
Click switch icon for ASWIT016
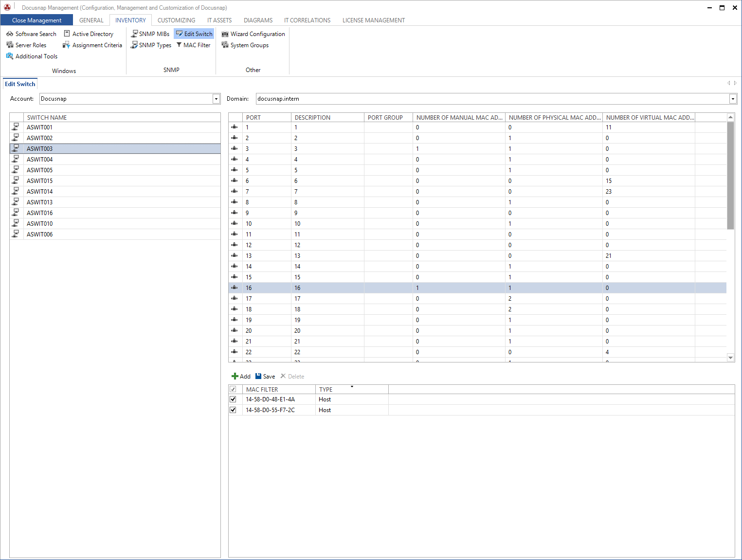pyautogui.click(x=16, y=213)
